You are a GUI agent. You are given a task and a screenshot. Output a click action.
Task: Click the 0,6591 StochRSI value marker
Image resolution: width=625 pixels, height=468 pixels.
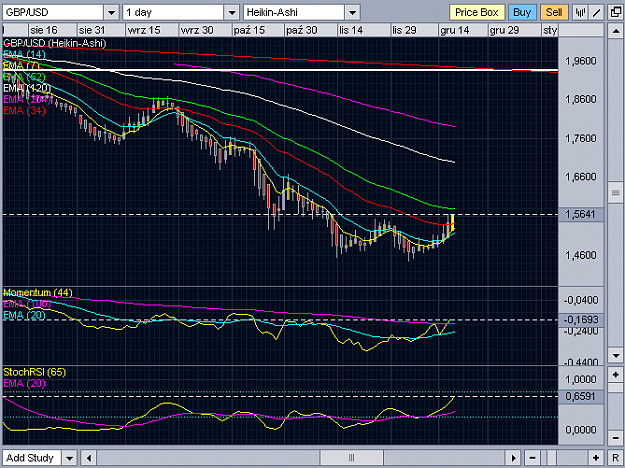[x=581, y=397]
